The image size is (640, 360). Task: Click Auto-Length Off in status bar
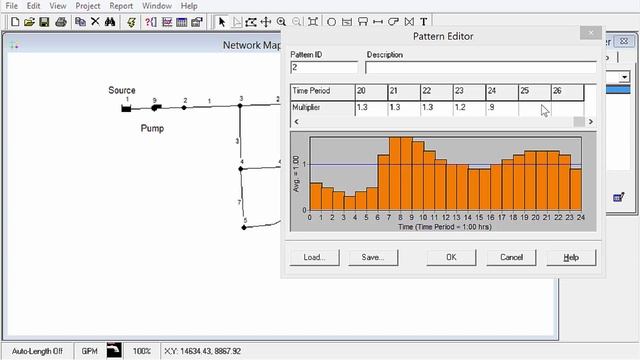[x=37, y=351]
